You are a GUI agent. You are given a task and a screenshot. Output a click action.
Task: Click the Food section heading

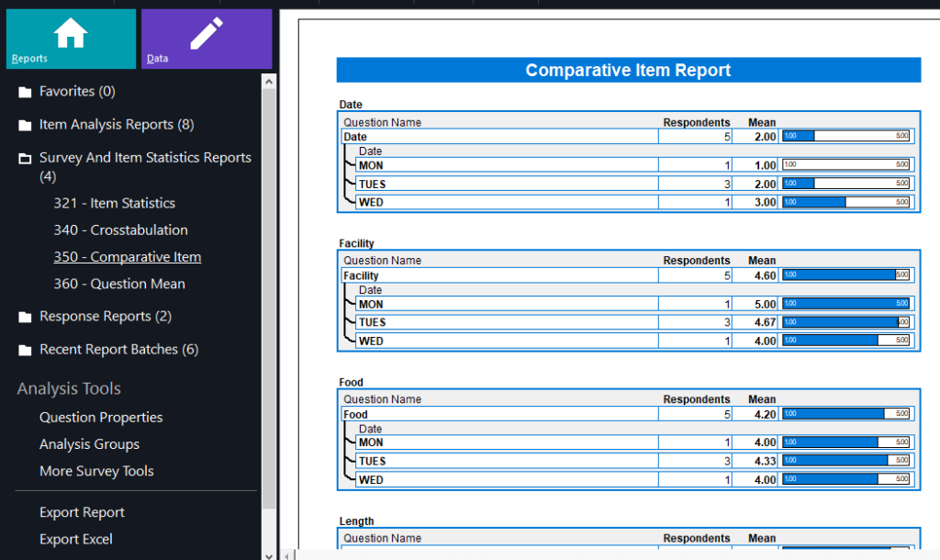(351, 383)
